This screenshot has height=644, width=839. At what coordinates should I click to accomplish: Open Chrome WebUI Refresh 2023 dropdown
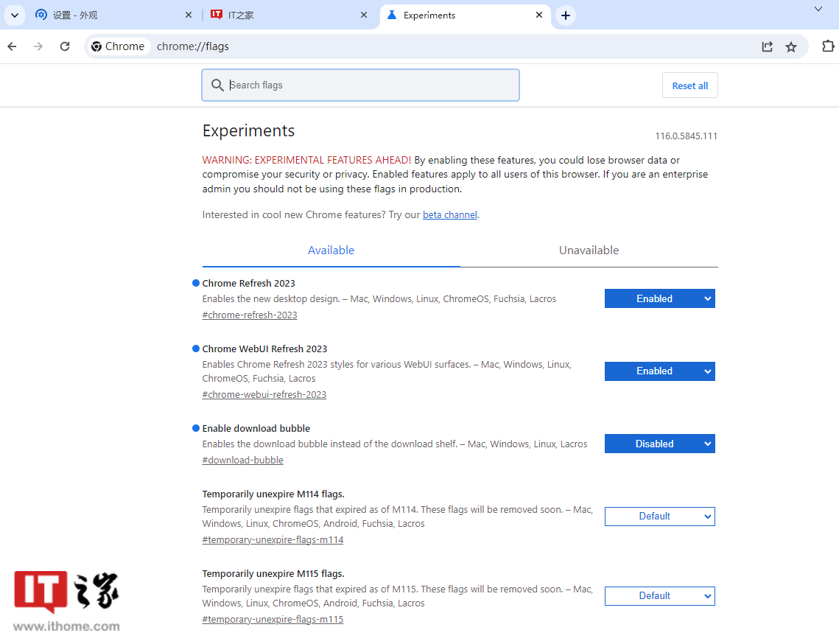click(660, 371)
